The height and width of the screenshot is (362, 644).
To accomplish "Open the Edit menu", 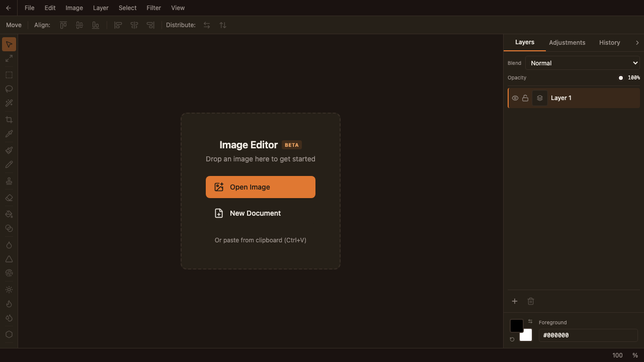I will point(50,8).
